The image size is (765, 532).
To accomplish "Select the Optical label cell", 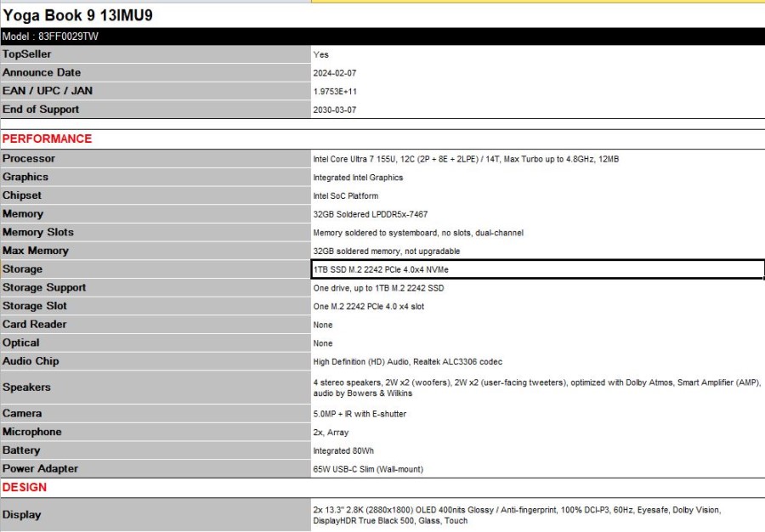I will (x=156, y=342).
